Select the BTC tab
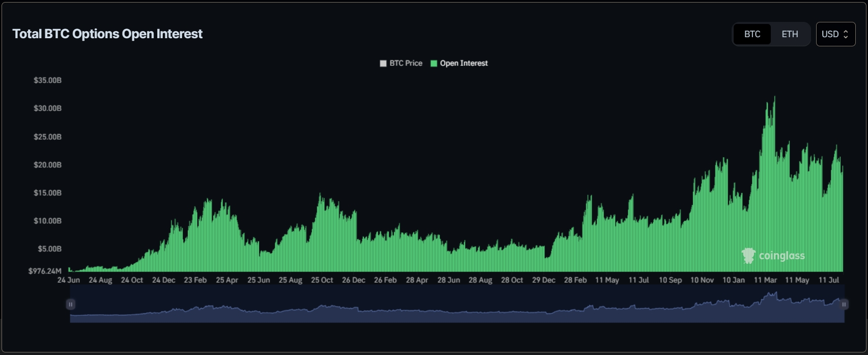Image resolution: width=868 pixels, height=355 pixels. 752,34
